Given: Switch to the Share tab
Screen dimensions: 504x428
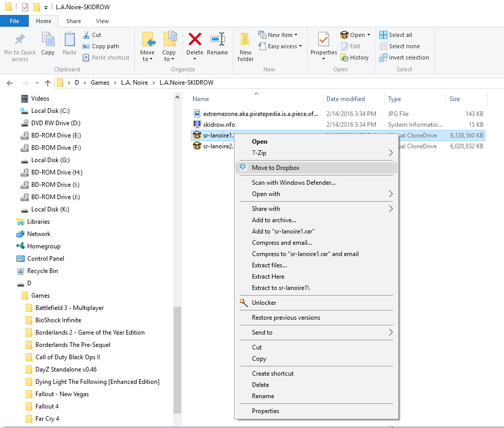Looking at the screenshot, I should (73, 21).
